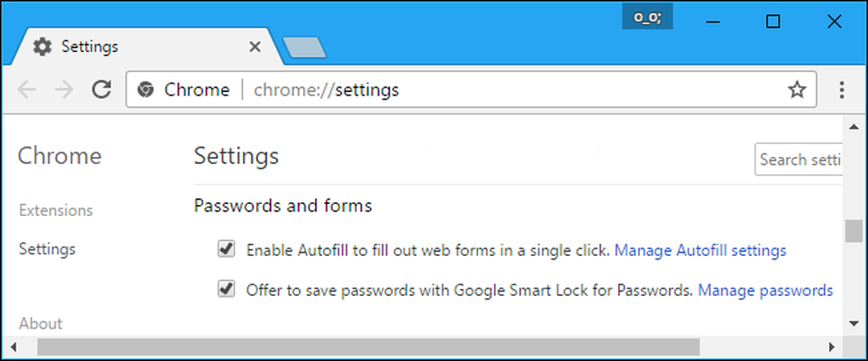Reload the page with the refresh icon
The image size is (868, 361).
click(x=102, y=89)
